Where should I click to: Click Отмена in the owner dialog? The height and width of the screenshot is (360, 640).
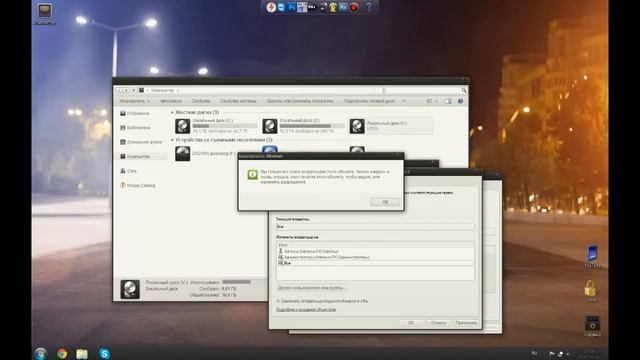click(x=438, y=323)
